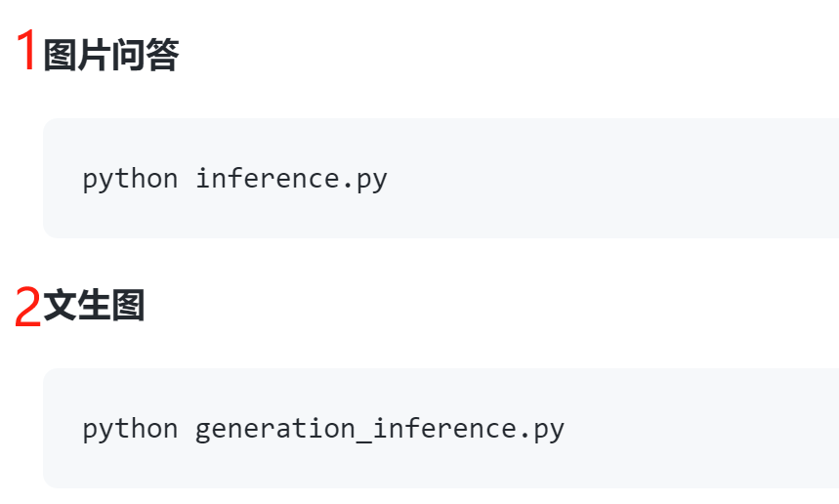Click the red number 1 annotation

pos(26,50)
